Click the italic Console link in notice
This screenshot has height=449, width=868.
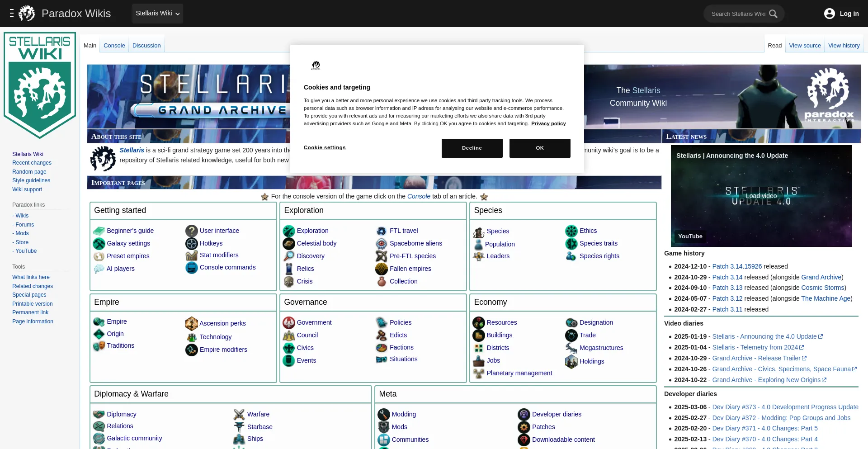419,196
